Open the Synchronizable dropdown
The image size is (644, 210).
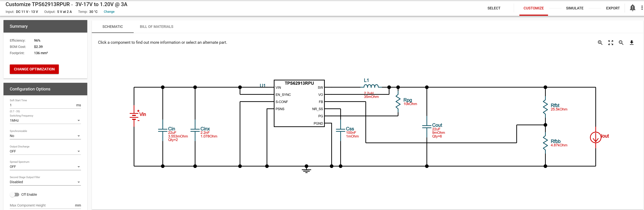tap(45, 136)
